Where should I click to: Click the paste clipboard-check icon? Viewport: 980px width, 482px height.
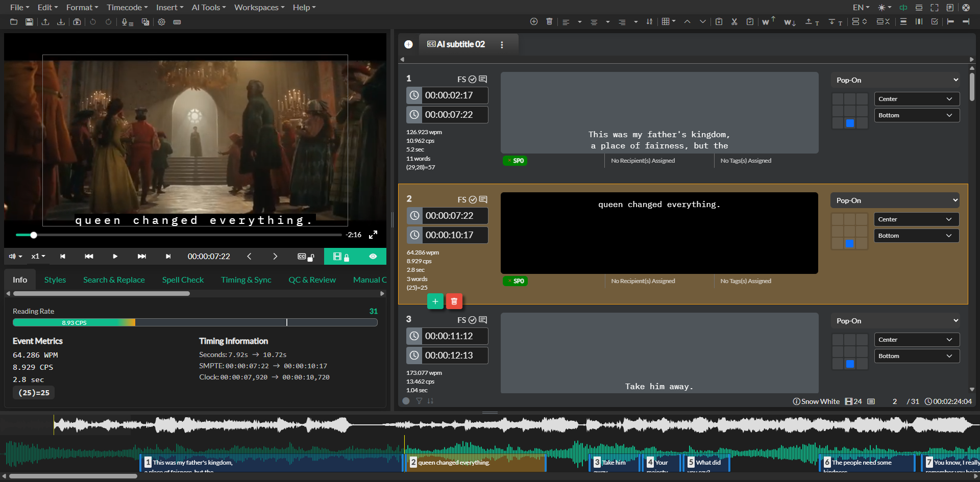(x=750, y=21)
